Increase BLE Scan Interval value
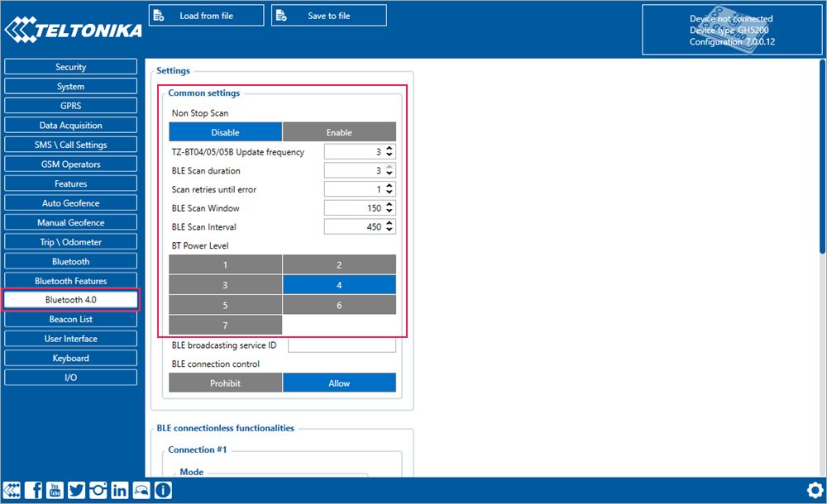Viewport: 827px width, 504px height. click(x=390, y=223)
